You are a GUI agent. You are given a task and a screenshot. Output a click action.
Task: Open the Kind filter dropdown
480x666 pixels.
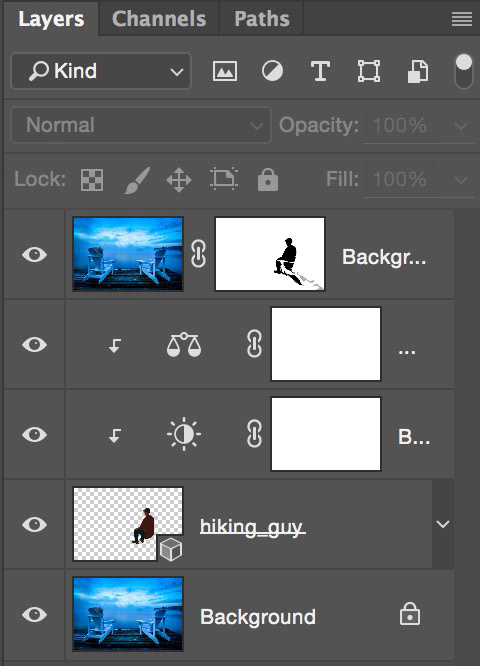tap(101, 71)
